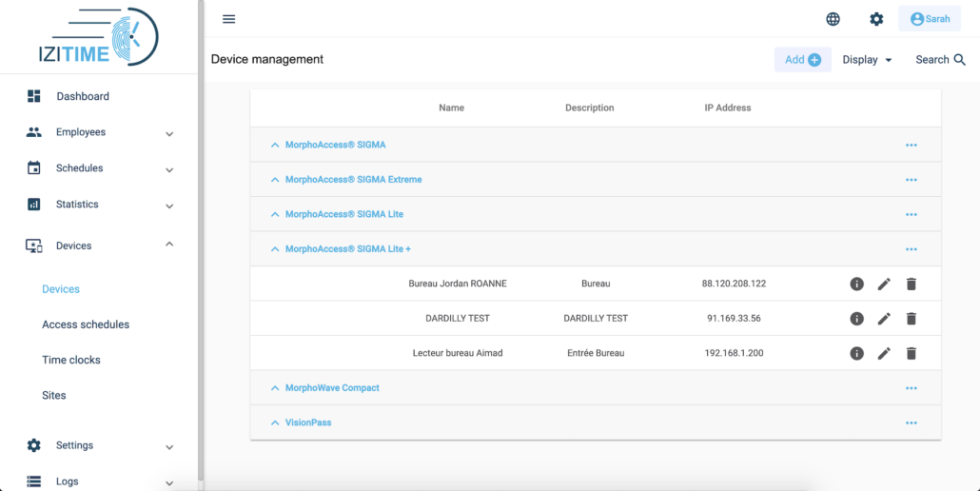The image size is (980, 491).
Task: Toggle the MorphoWave Compact group chevron
Action: coord(274,388)
